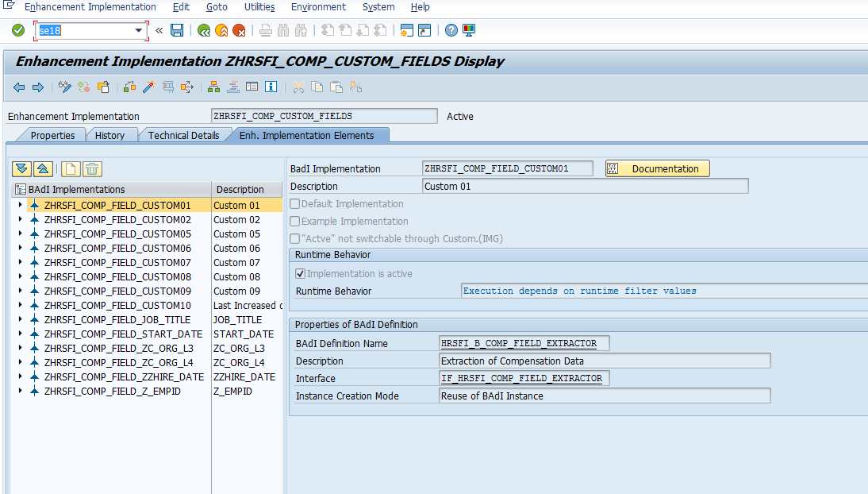This screenshot has width=868, height=494.
Task: Click the Save icon in the toolbar
Action: point(176,29)
